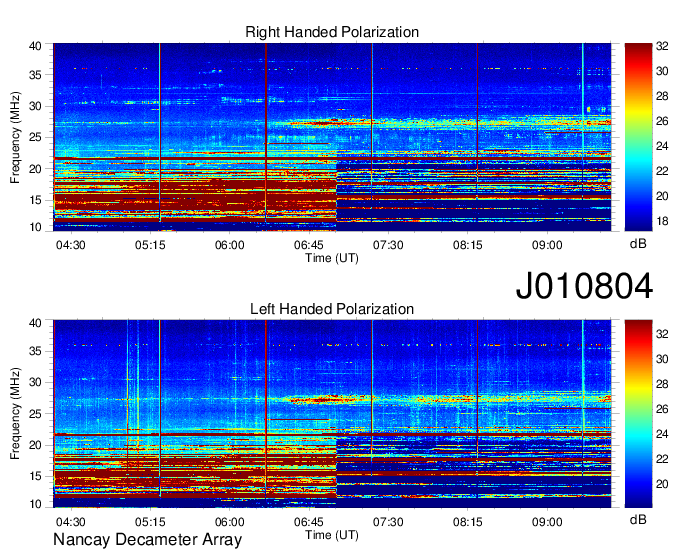Click '20' frequency tick on Left Handed plot
Screen dimensions: 680x552
click(x=35, y=445)
